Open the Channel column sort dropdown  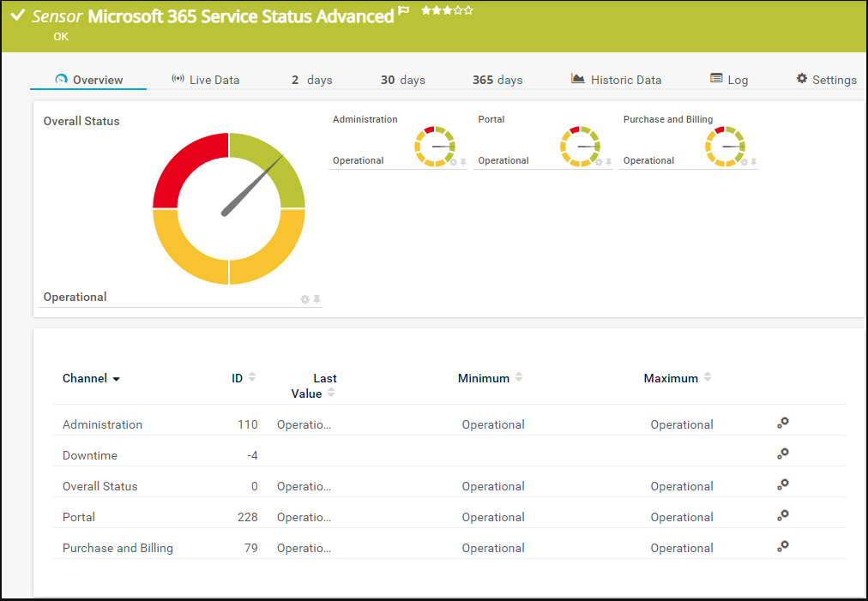[116, 378]
